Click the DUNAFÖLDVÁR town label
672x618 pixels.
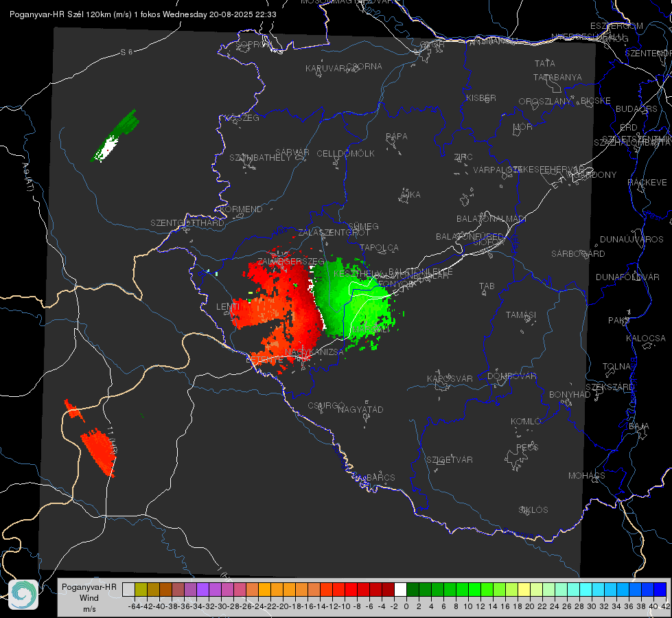(x=627, y=277)
